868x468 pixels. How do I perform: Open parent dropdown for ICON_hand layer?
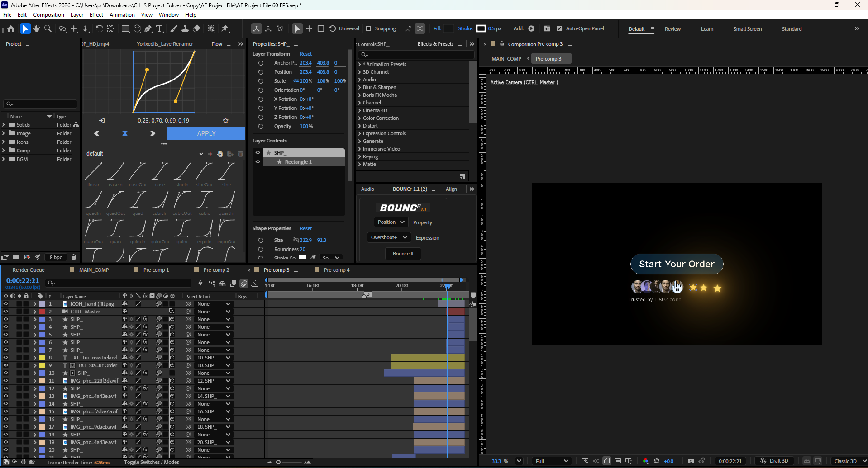(214, 304)
